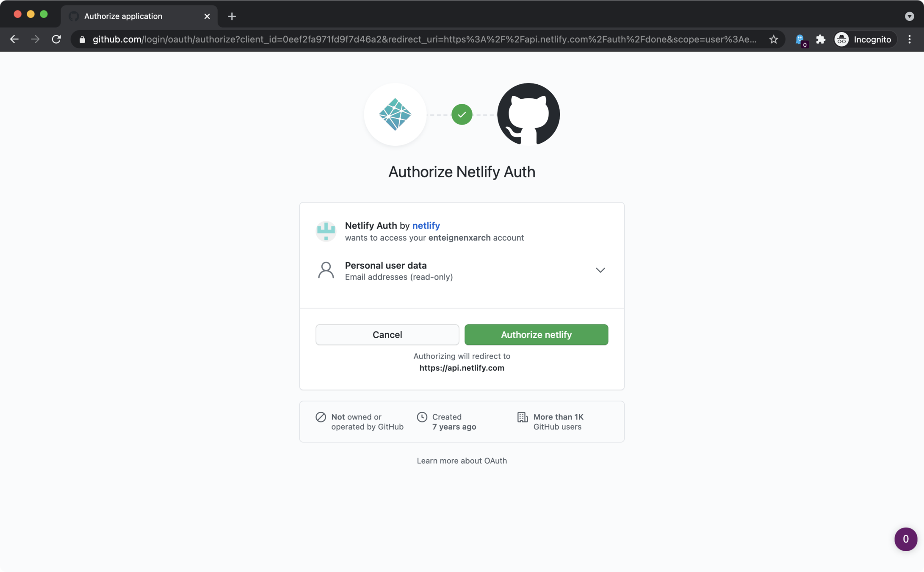924x572 pixels.
Task: Click the blue ghost extension icon
Action: [800, 39]
